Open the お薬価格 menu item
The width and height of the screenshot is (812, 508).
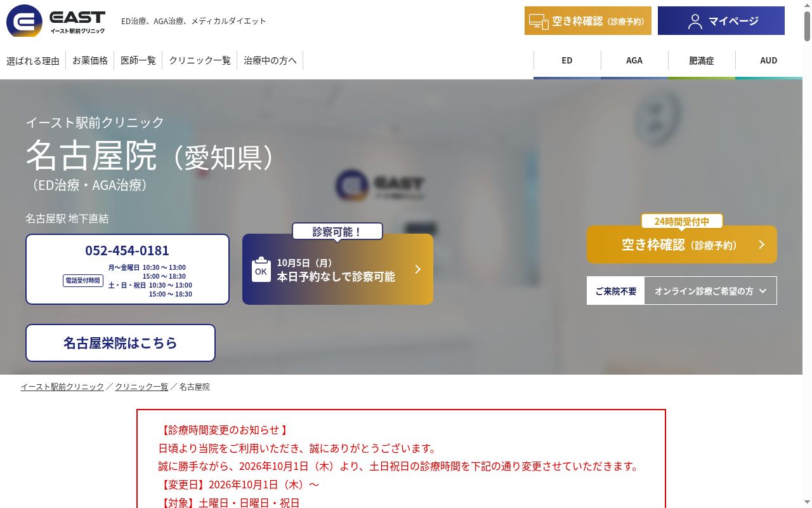pyautogui.click(x=90, y=60)
